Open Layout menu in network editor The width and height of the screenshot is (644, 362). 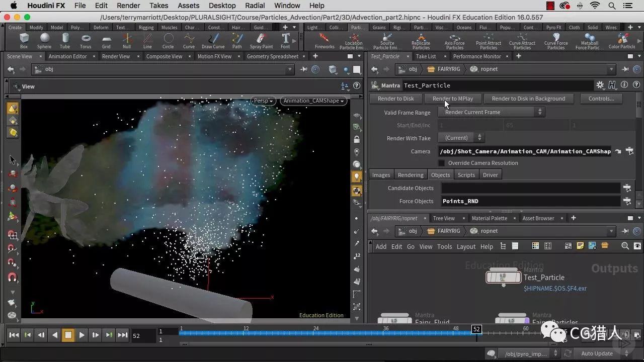tap(466, 246)
